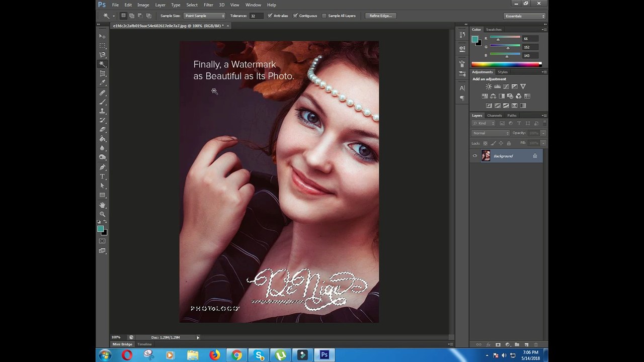Open the Image menu
This screenshot has width=644, height=362.
click(143, 5)
